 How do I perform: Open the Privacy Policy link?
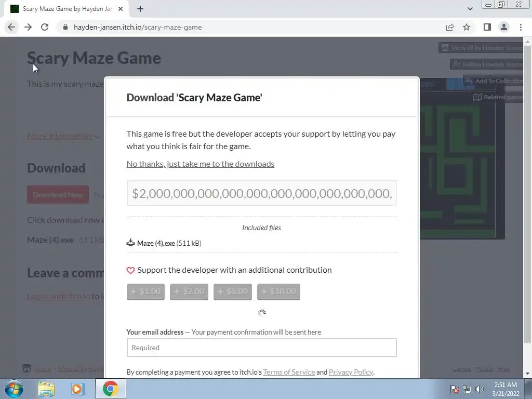[x=351, y=372]
